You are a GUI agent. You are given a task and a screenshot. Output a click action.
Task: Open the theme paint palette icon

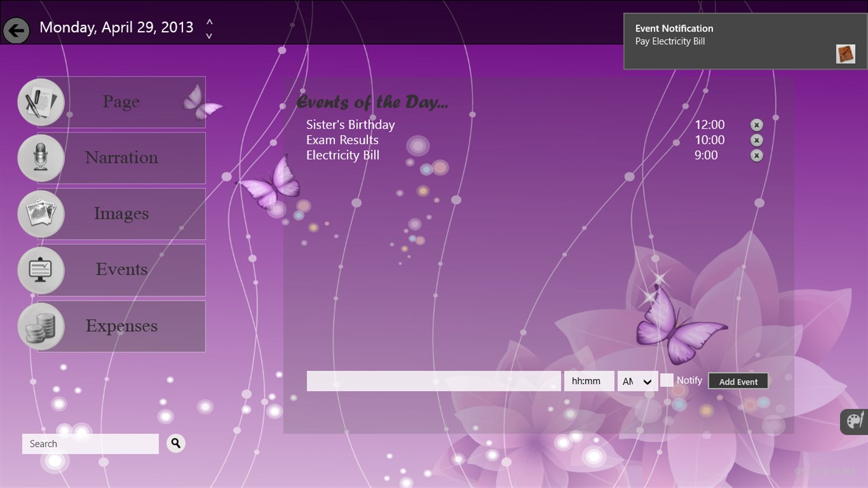(x=855, y=421)
